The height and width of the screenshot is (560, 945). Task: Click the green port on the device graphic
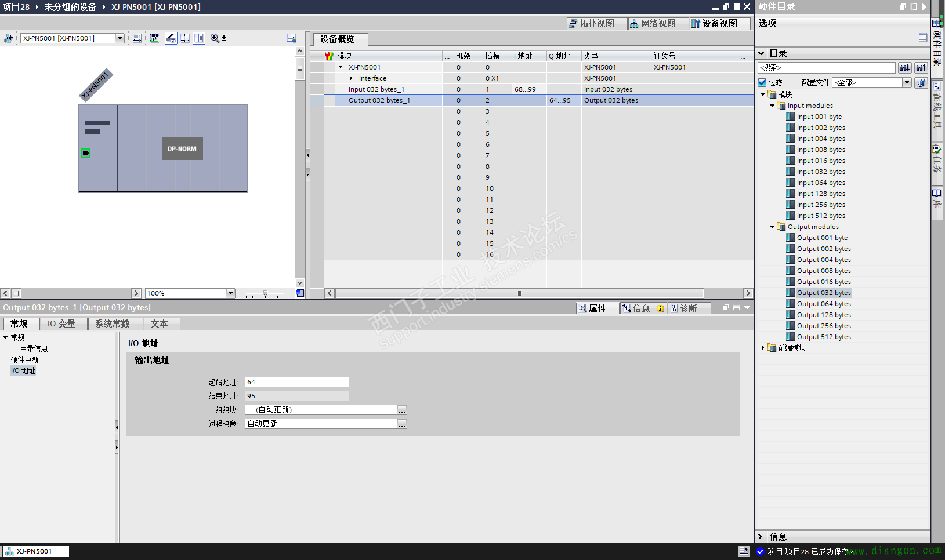point(86,153)
